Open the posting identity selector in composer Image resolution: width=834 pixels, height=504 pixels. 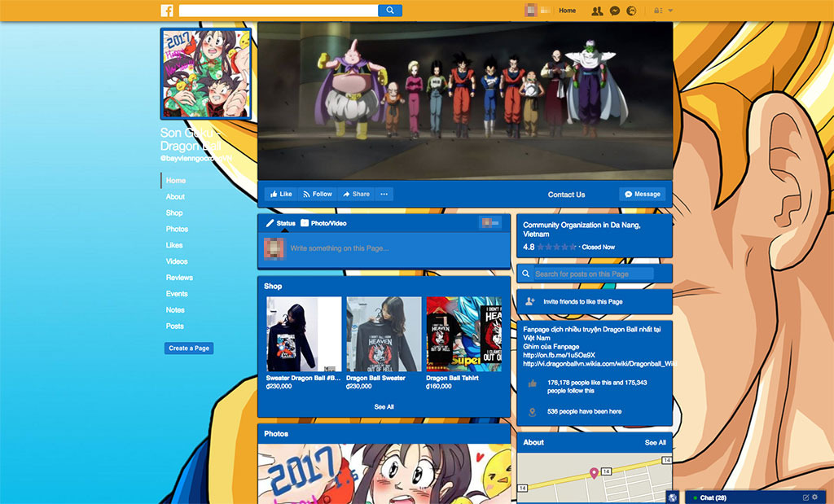pos(489,223)
